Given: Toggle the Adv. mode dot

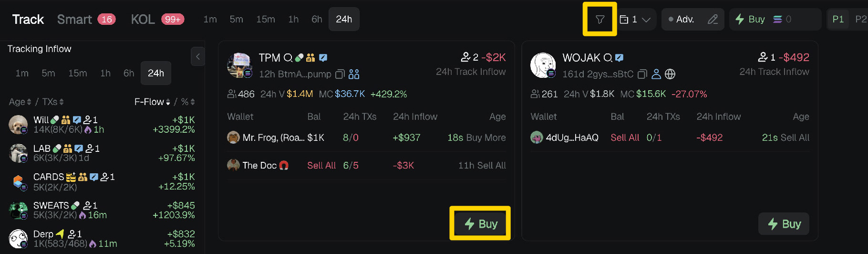Looking at the screenshot, I should point(671,20).
